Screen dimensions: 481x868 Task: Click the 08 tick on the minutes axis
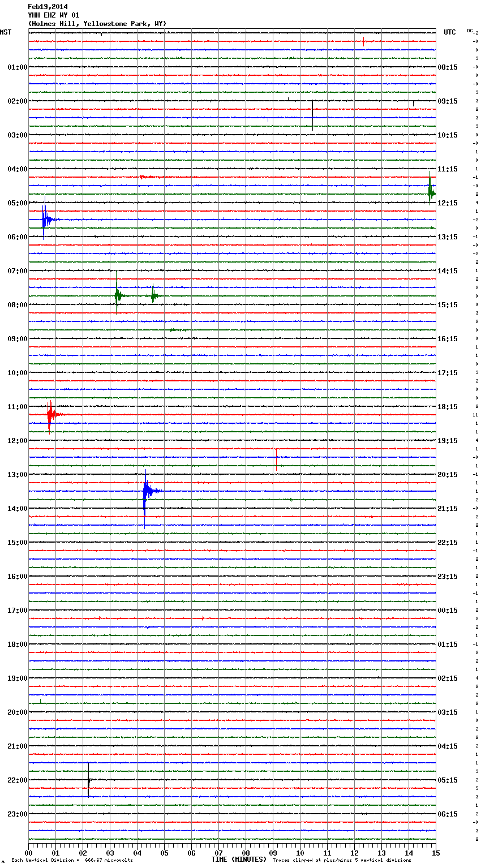(246, 853)
